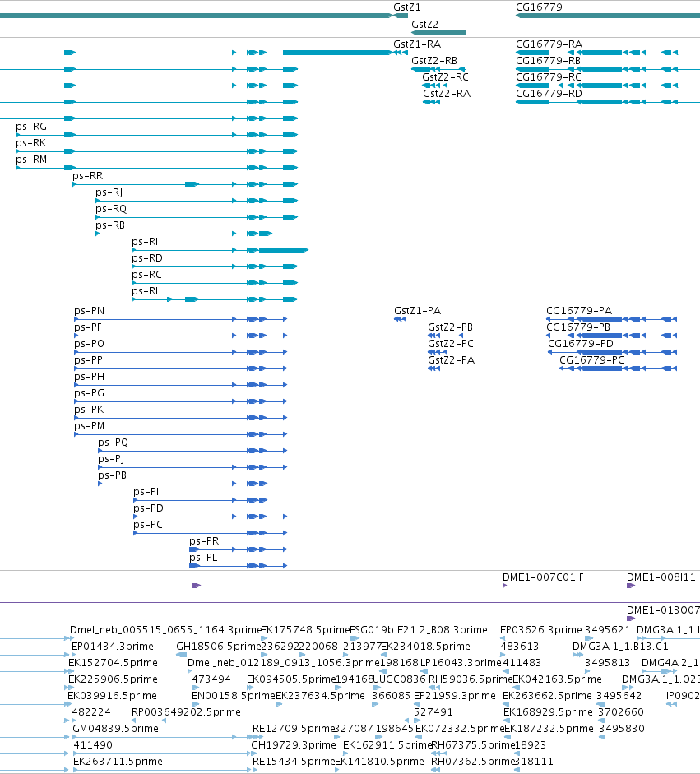Select protein ps-PJ
Screen dimensions: 700x774
coord(111,459)
